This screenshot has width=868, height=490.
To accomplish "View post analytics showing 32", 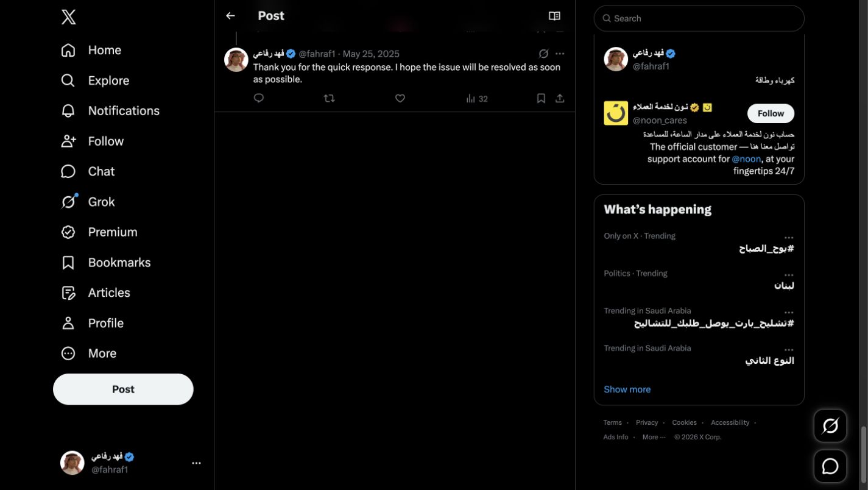I will click(x=477, y=99).
